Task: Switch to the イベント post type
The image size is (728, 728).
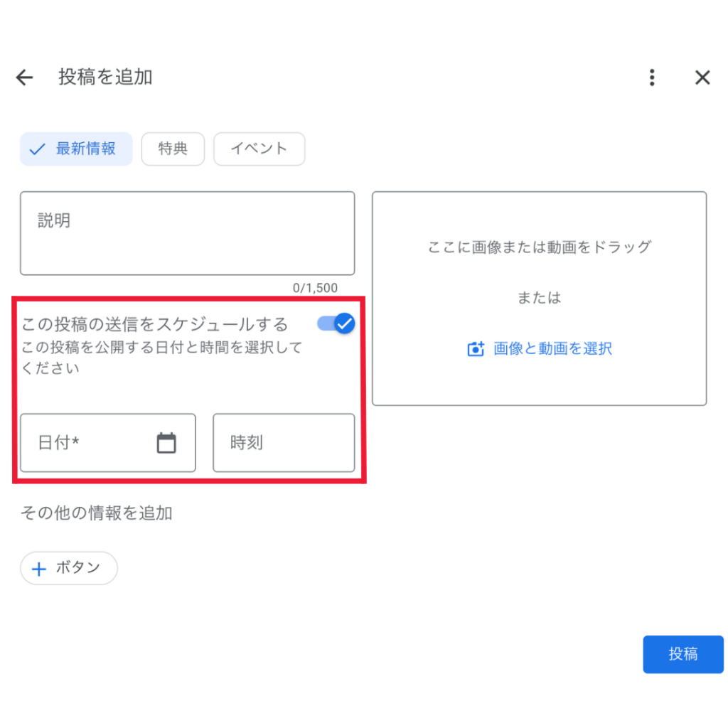Action: click(x=259, y=149)
